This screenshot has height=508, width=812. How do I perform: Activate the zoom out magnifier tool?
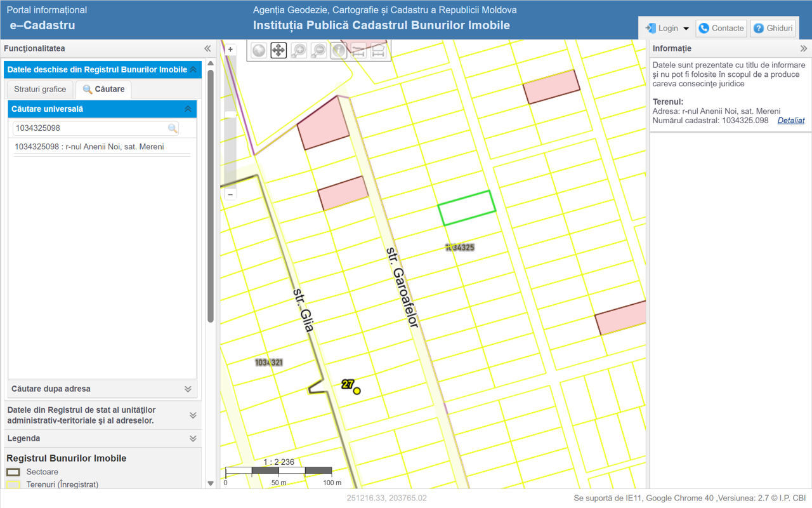tap(319, 50)
